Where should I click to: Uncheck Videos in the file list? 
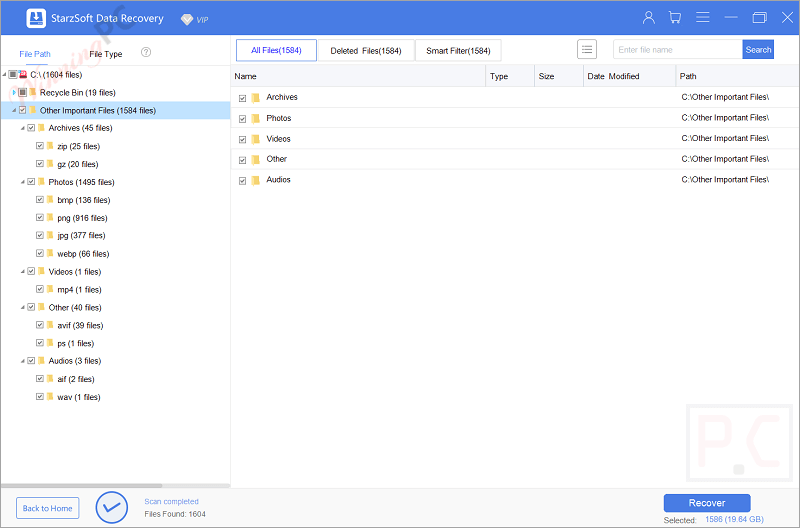point(242,139)
